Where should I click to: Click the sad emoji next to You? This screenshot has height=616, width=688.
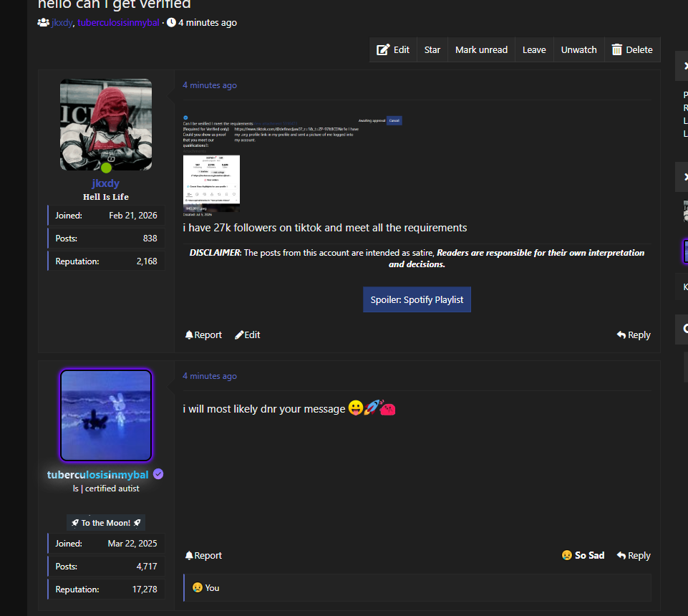point(198,587)
